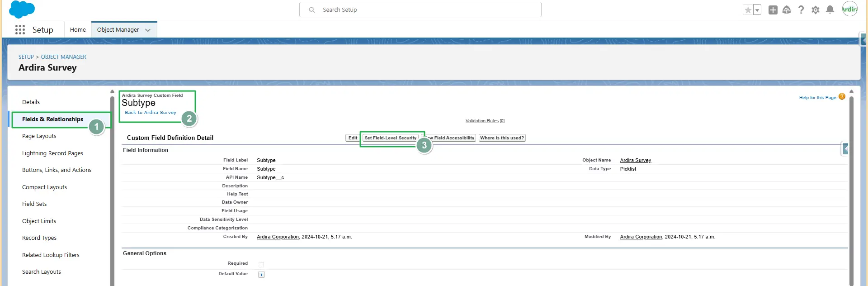The width and height of the screenshot is (868, 286).
Task: Open the Trailhead guidance icon
Action: (787, 10)
